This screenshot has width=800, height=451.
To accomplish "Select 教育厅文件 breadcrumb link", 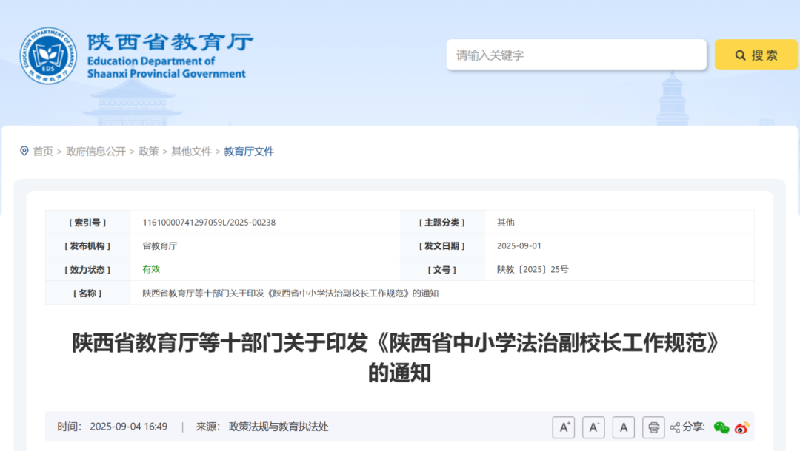I will [248, 151].
